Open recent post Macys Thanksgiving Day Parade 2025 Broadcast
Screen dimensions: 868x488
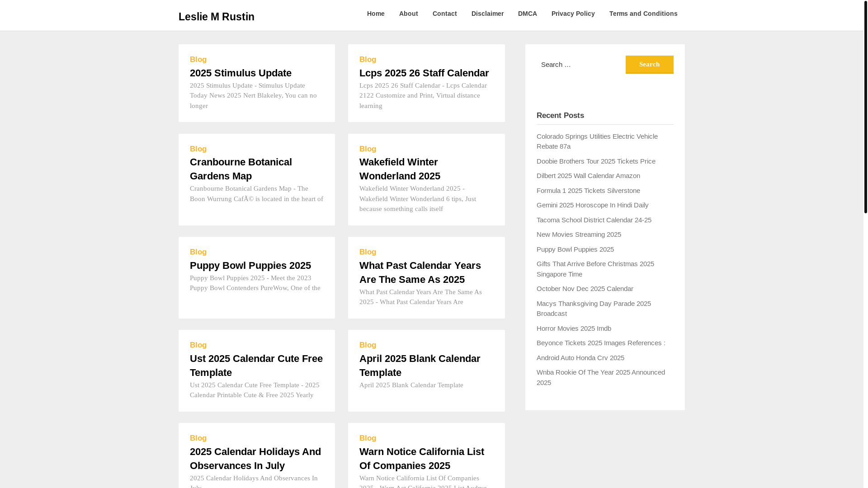594,309
